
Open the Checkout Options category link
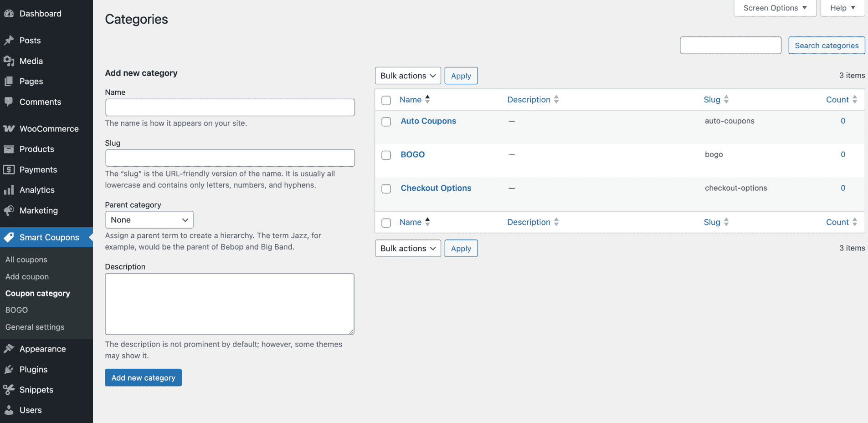436,188
